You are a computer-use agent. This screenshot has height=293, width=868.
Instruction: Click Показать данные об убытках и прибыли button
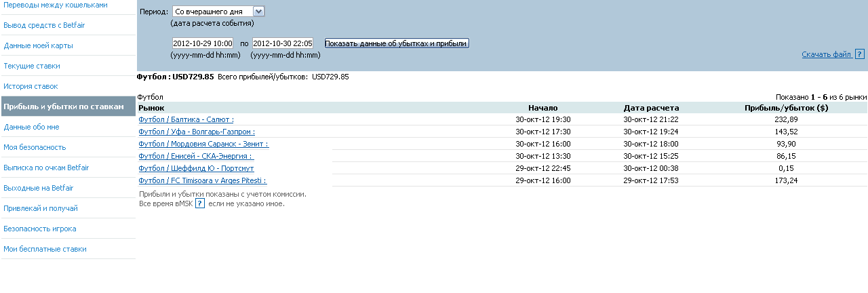click(x=397, y=43)
